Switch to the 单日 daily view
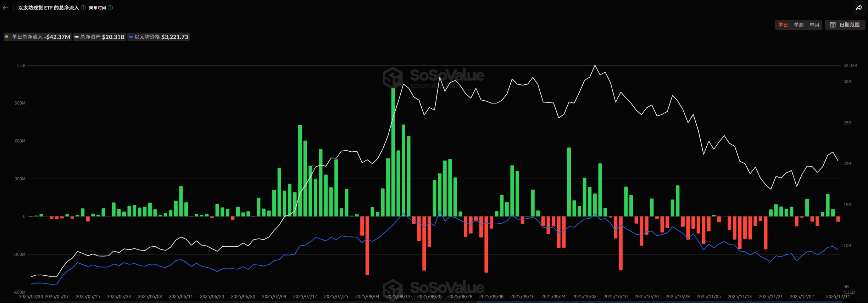Image resolution: width=868 pixels, height=303 pixels. point(783,25)
